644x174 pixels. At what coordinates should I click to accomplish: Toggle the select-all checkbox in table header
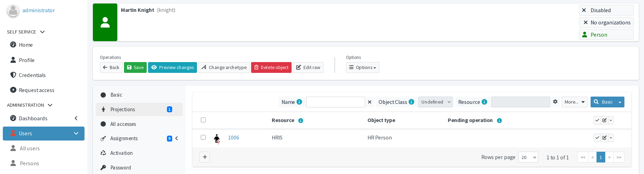[x=203, y=120]
